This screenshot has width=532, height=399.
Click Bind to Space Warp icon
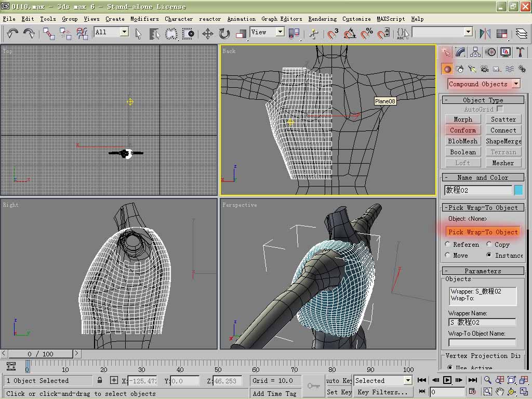point(82,34)
